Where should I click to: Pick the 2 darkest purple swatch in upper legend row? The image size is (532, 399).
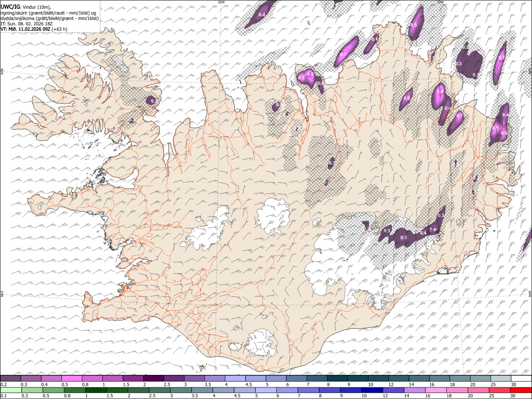[153, 378]
